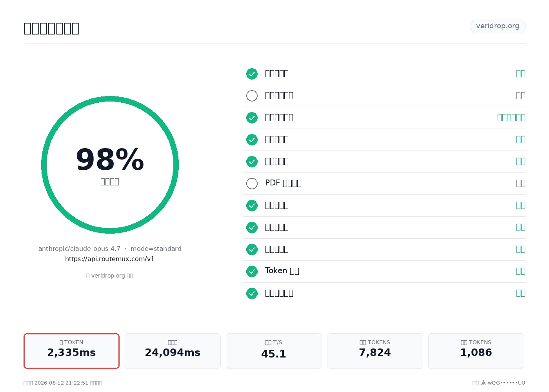This screenshot has height=392, width=549.
Task: Click the check icon on the row directly below PDF
Action: point(252,205)
